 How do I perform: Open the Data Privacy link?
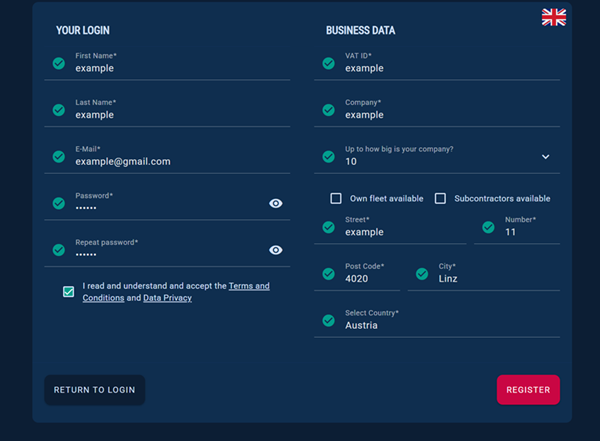coord(167,298)
